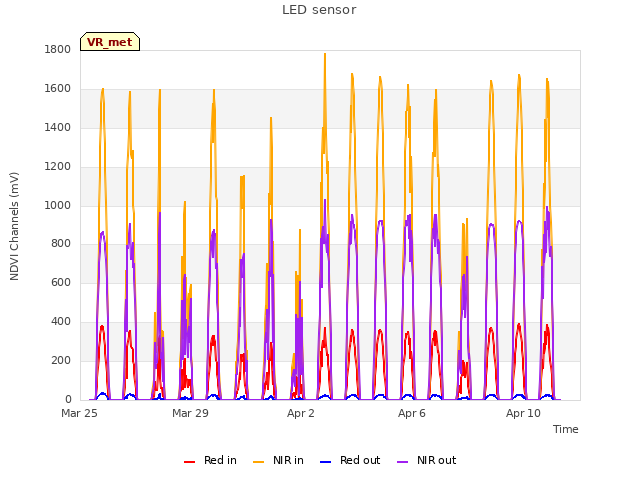Click the Apr 10 x-axis tick label
Viewport: 640px width, 480px height.
[x=523, y=413]
